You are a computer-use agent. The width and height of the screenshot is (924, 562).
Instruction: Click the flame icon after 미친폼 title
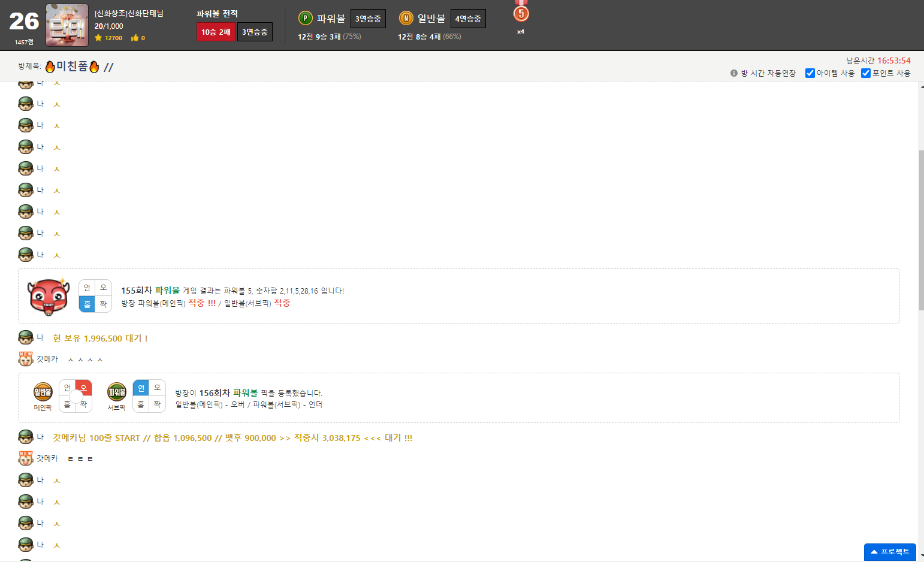[x=94, y=67]
